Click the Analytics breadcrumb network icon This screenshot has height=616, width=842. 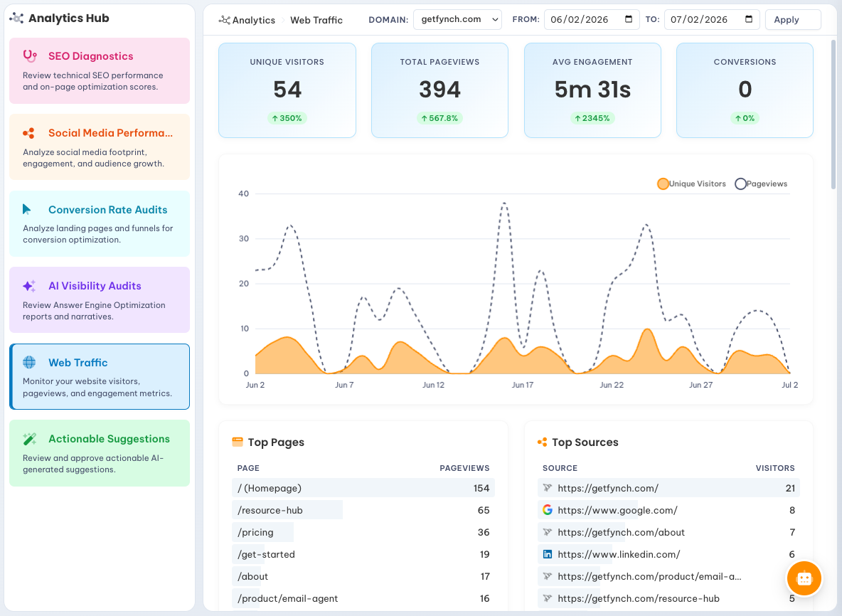click(x=224, y=20)
